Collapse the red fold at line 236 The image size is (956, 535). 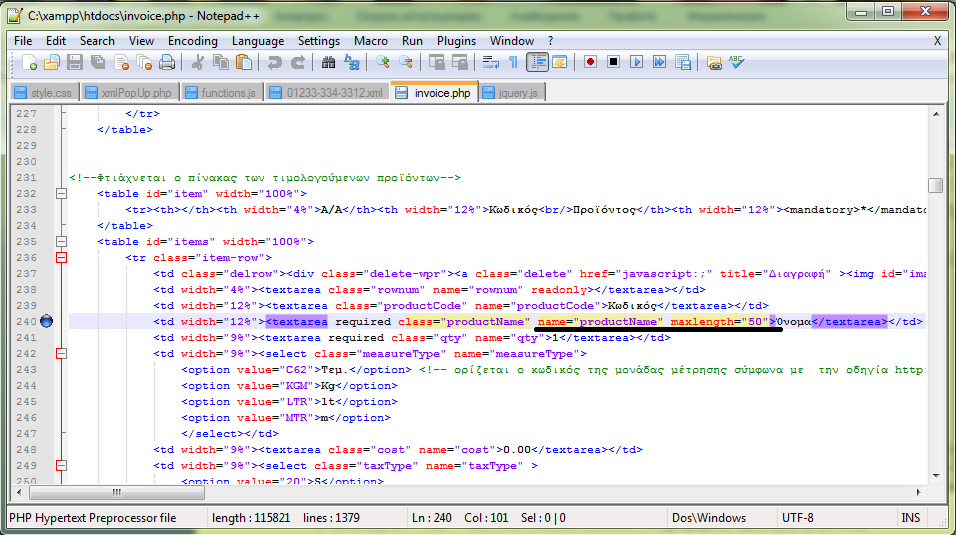click(x=62, y=257)
